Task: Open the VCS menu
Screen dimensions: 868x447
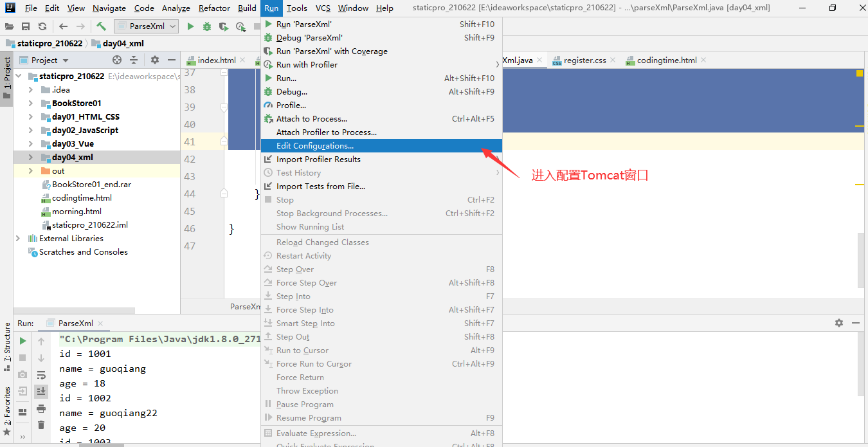Action: point(323,8)
